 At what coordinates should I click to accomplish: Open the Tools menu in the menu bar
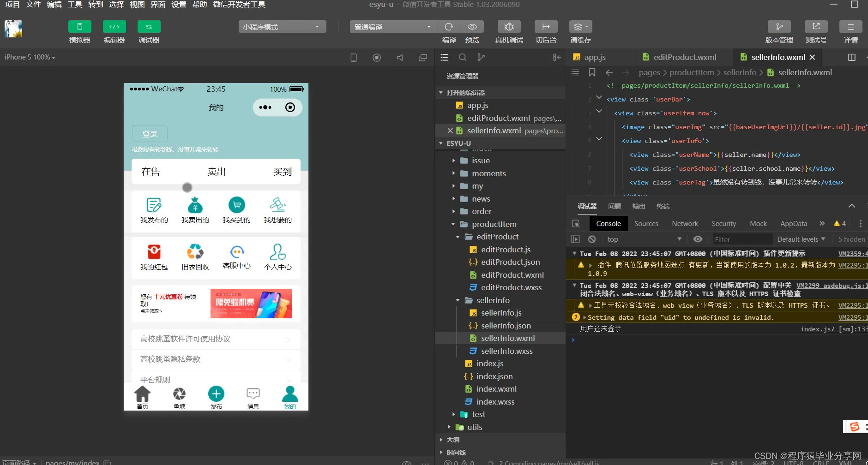[x=75, y=5]
